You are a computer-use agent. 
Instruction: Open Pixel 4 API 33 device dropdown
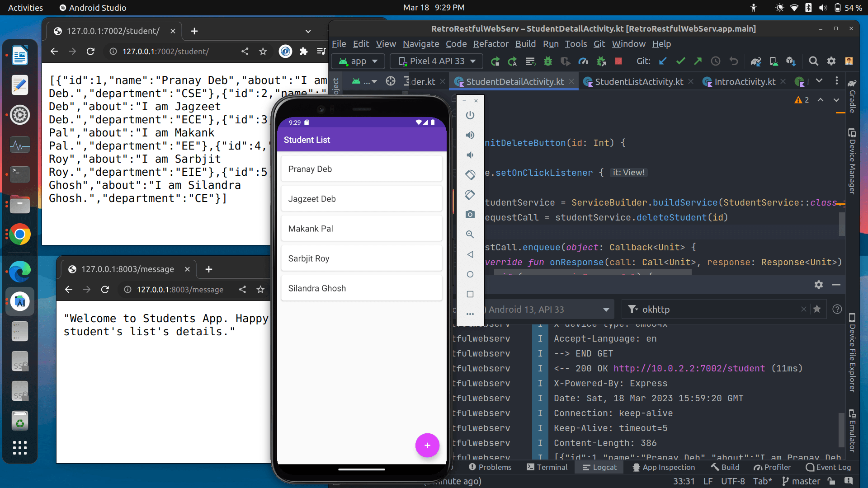click(x=437, y=61)
